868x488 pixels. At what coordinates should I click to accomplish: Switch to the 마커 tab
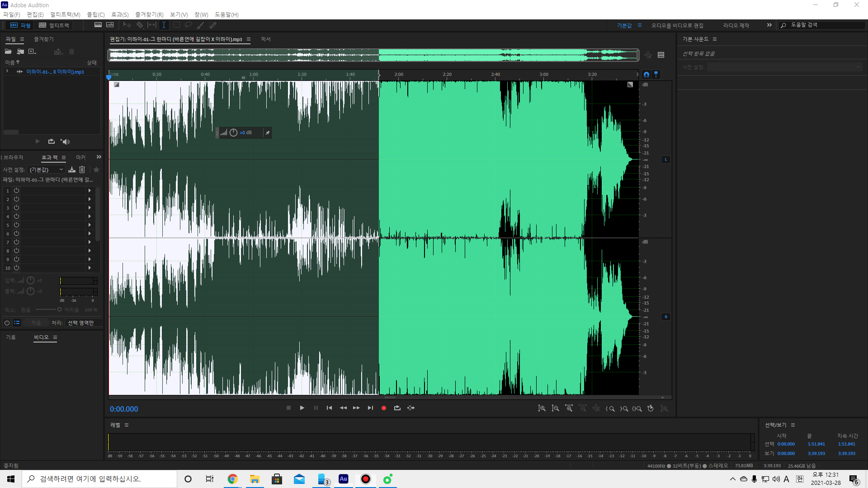80,157
